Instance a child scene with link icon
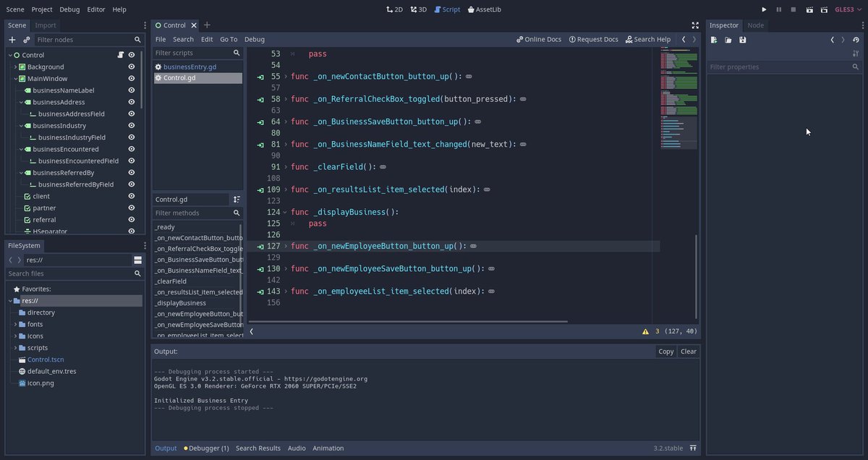Image resolution: width=868 pixels, height=460 pixels. (27, 40)
